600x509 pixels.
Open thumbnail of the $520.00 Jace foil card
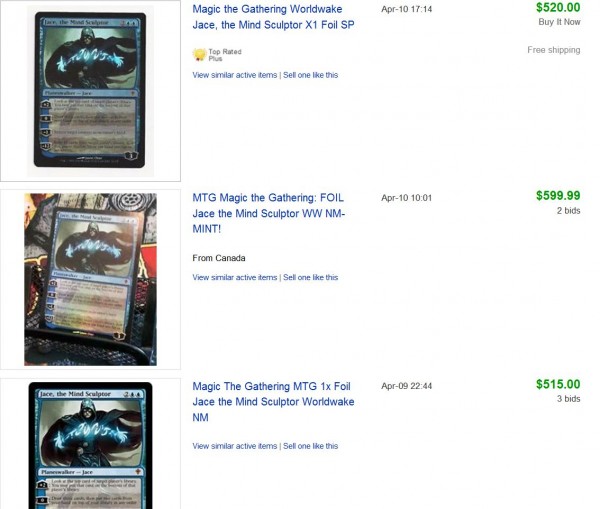(90, 90)
